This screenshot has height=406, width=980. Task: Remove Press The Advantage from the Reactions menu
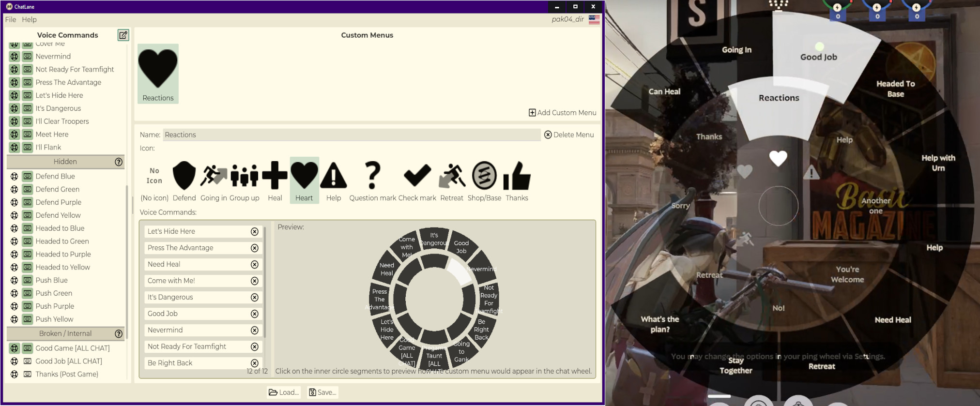coord(255,248)
